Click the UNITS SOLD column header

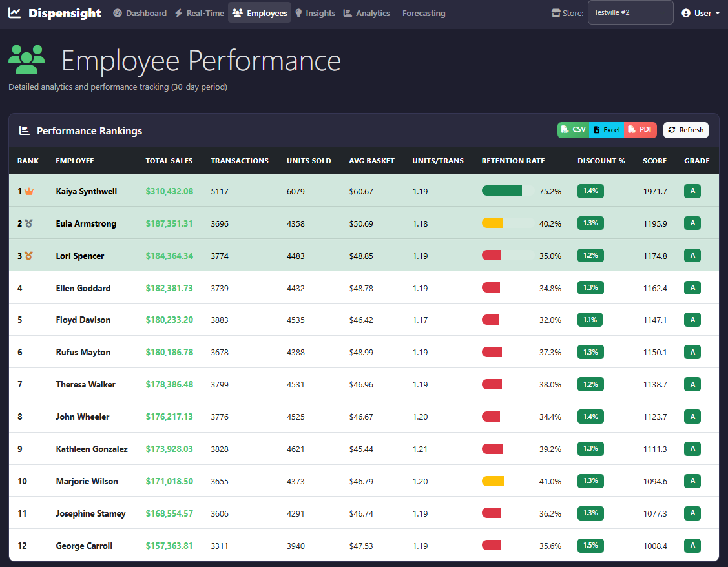click(x=309, y=161)
